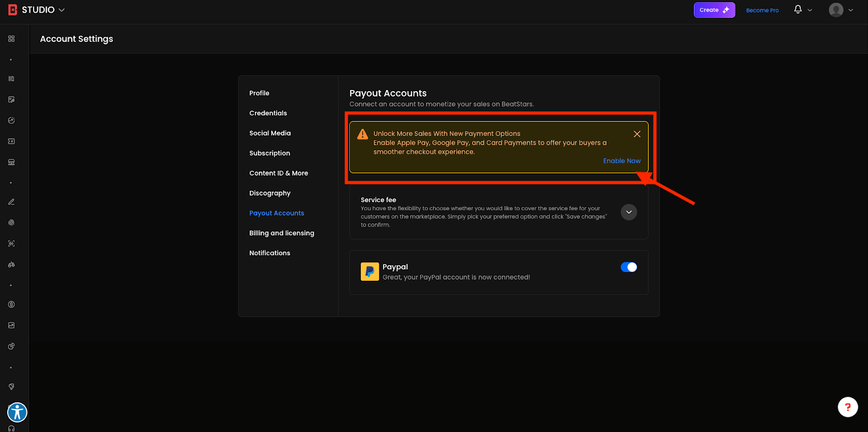868x432 pixels.
Task: Click the dollar coin icon in sidebar
Action: (11, 305)
